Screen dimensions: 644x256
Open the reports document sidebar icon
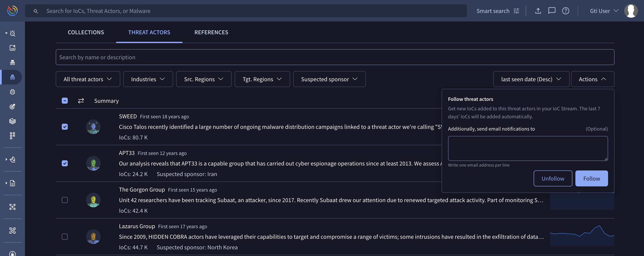12,183
